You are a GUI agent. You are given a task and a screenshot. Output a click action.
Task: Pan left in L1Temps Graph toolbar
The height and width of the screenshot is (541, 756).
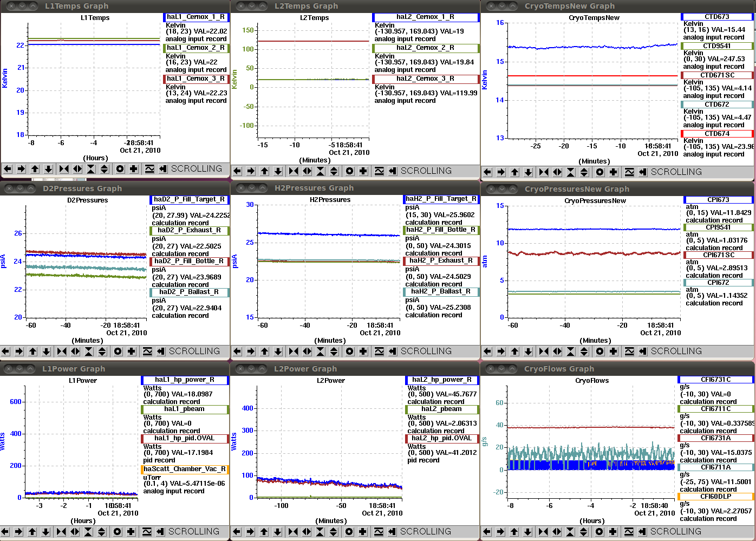click(x=8, y=169)
